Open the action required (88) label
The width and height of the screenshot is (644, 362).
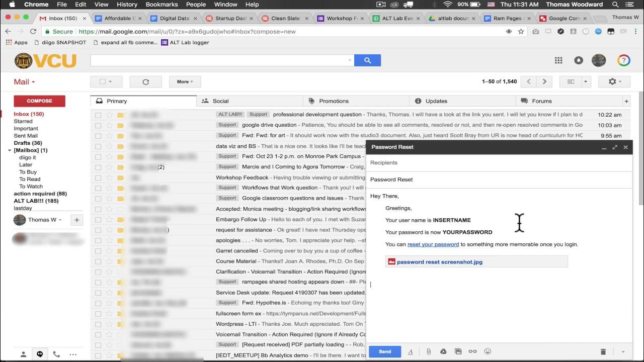[x=40, y=194]
